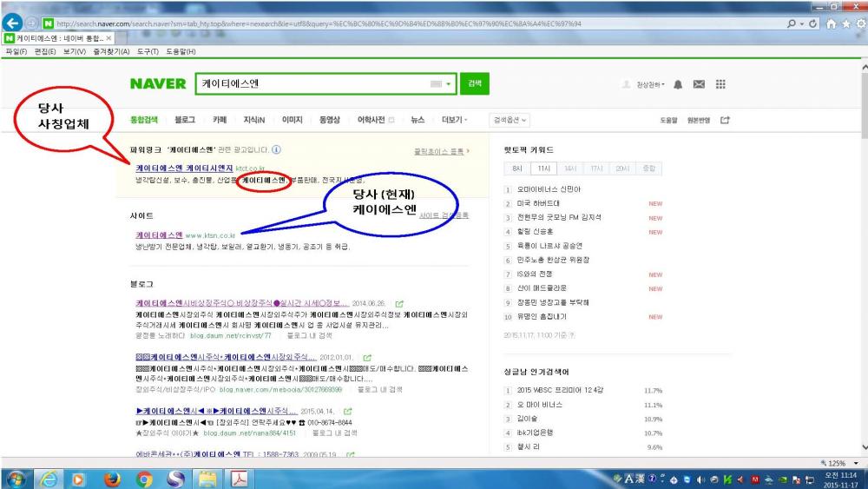Viewport: 868px width, 489px height.
Task: Open the 케이티에스엔 케이티시엔지 ad link
Action: coord(184,168)
